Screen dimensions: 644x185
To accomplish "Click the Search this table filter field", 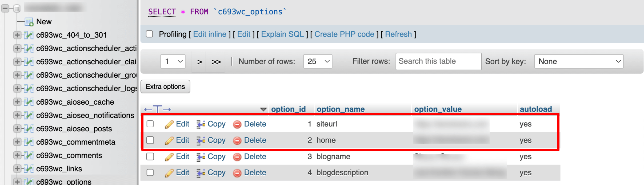I will coord(438,61).
